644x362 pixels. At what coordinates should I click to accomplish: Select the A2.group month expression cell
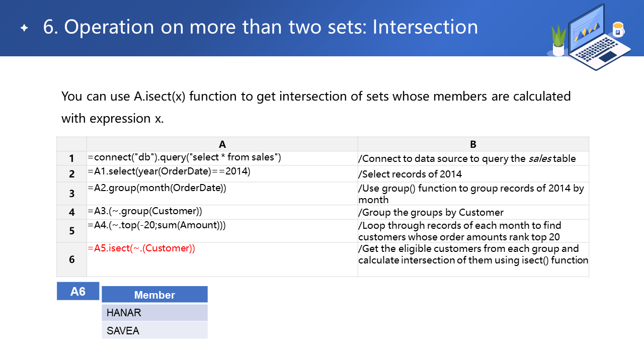click(x=222, y=193)
